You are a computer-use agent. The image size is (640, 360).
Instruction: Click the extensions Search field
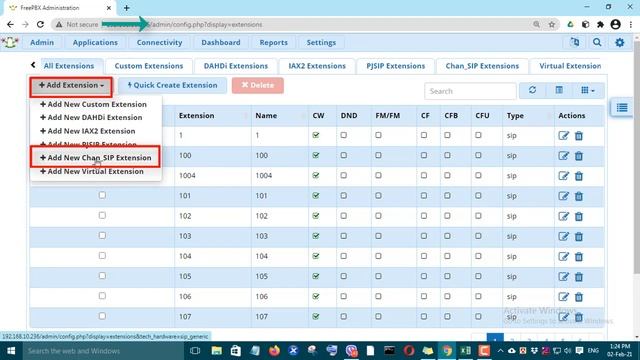[470, 91]
